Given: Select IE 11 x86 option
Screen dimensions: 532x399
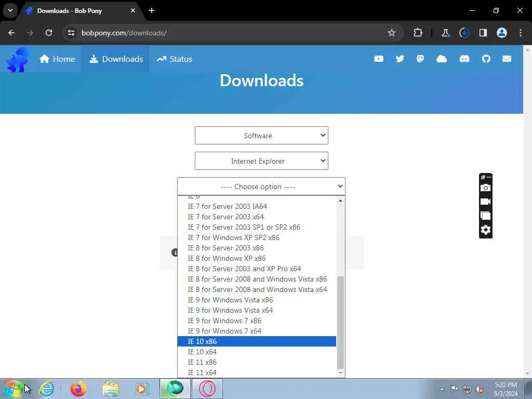Looking at the screenshot, I should (x=257, y=362).
